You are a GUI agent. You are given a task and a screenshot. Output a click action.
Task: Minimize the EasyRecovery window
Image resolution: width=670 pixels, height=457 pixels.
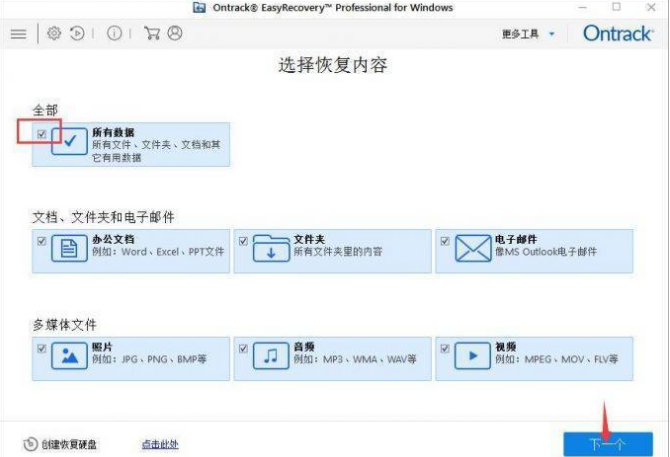[x=582, y=7]
